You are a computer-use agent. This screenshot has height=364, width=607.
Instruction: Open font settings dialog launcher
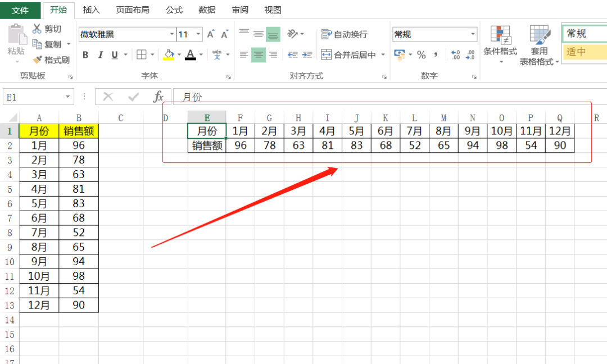pos(228,76)
